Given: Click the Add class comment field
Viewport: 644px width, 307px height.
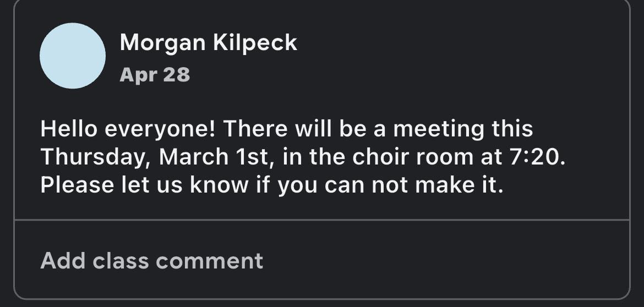Looking at the screenshot, I should click(152, 260).
